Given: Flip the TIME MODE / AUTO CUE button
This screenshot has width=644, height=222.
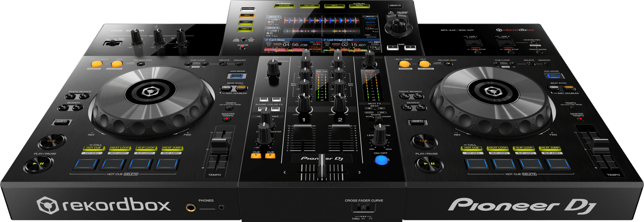Looking at the screenshot, I should [x=244, y=40].
